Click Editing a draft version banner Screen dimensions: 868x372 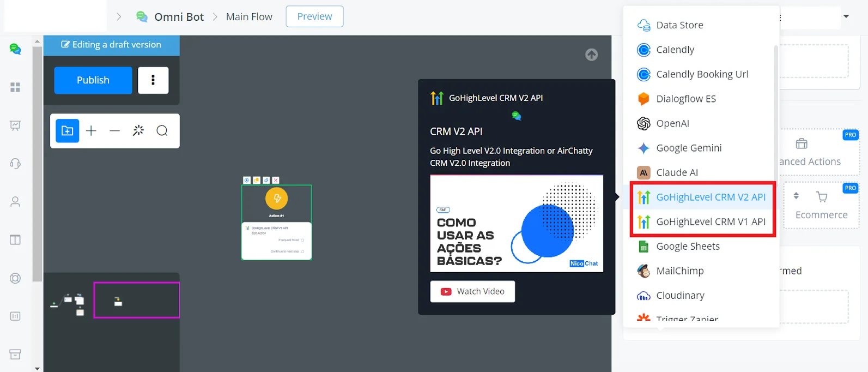111,45
